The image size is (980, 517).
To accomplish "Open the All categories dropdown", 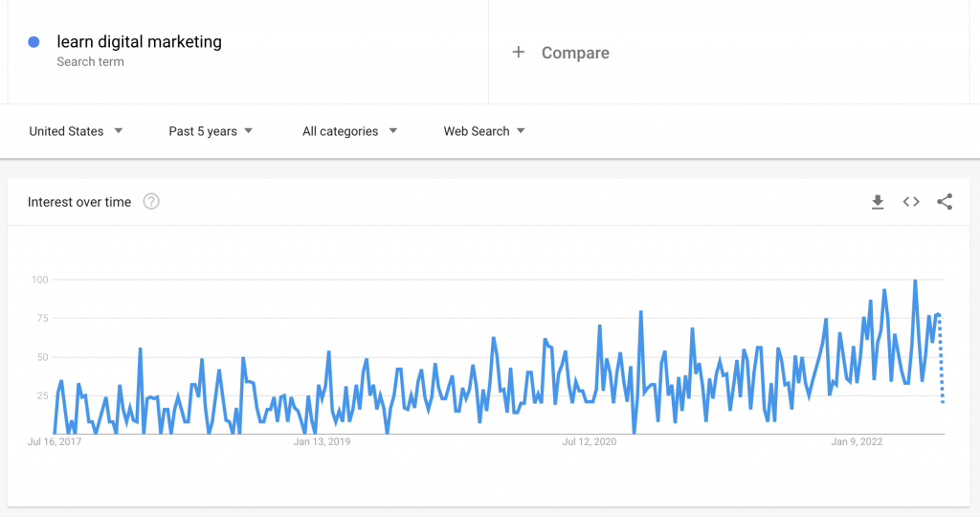I will pos(350,131).
